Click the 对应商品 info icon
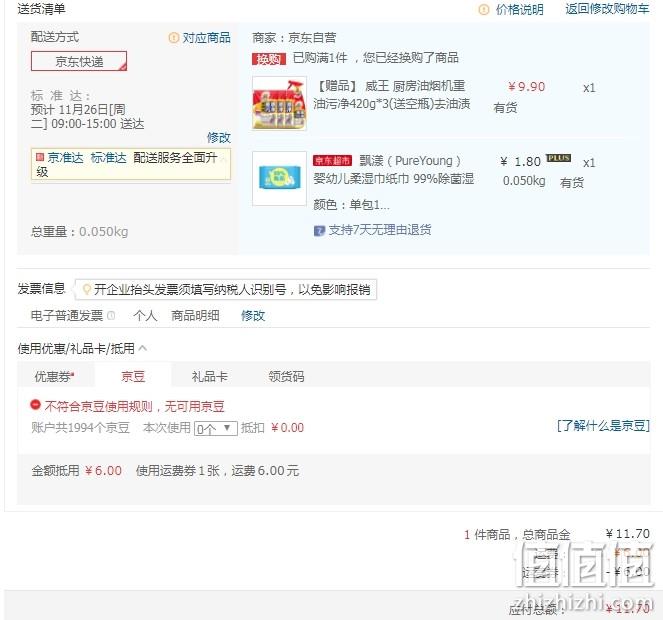 (x=173, y=38)
